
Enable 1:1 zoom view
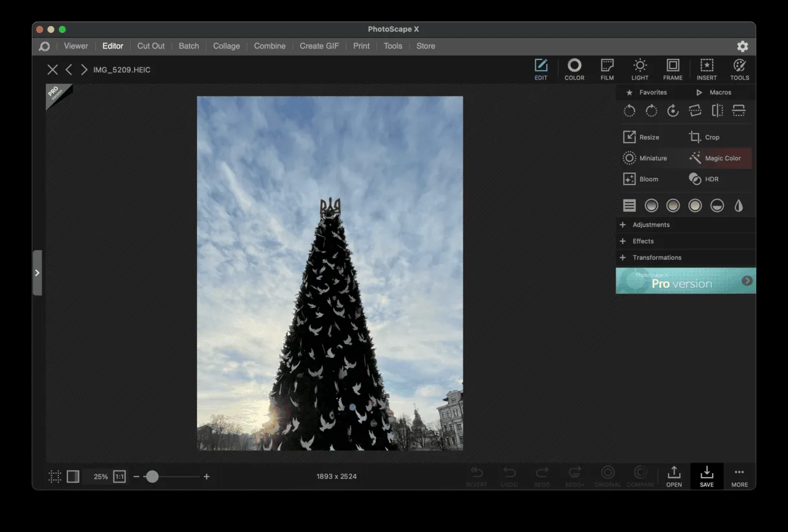119,476
